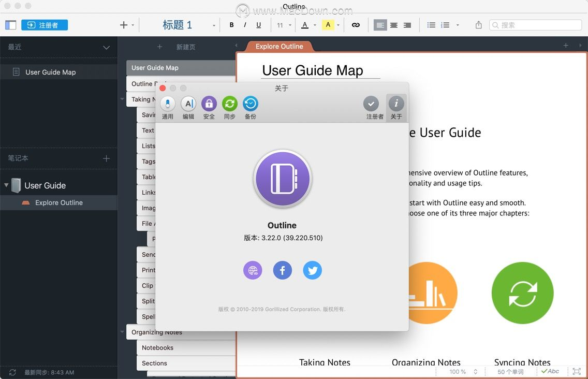This screenshot has width=588, height=379.
Task: Toggle bold formatting
Action: tap(231, 25)
